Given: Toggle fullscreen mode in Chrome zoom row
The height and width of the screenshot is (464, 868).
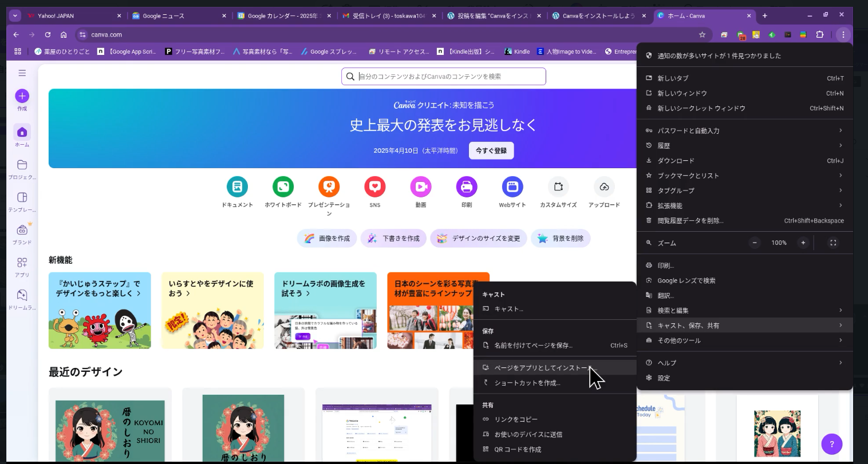Looking at the screenshot, I should pyautogui.click(x=833, y=243).
